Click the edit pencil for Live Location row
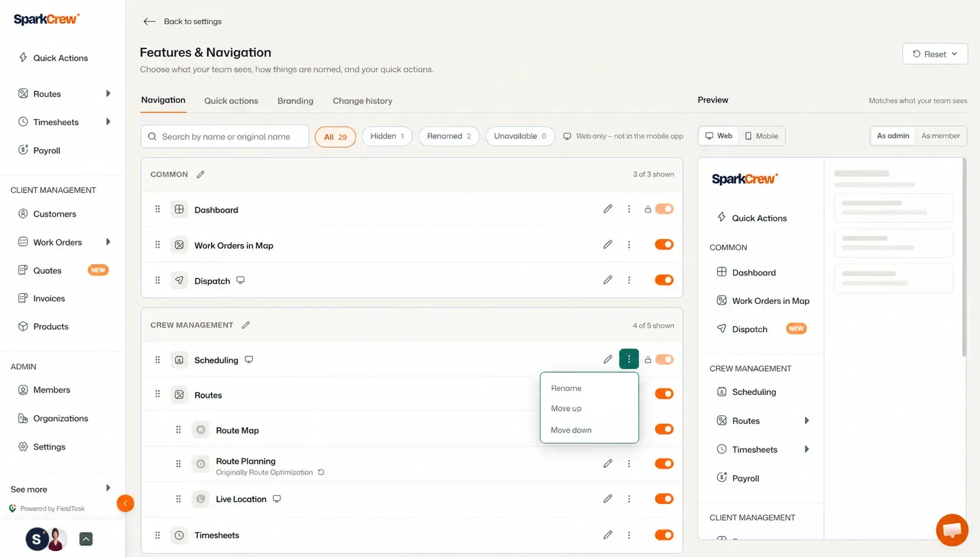The width and height of the screenshot is (980, 557). [x=608, y=499]
